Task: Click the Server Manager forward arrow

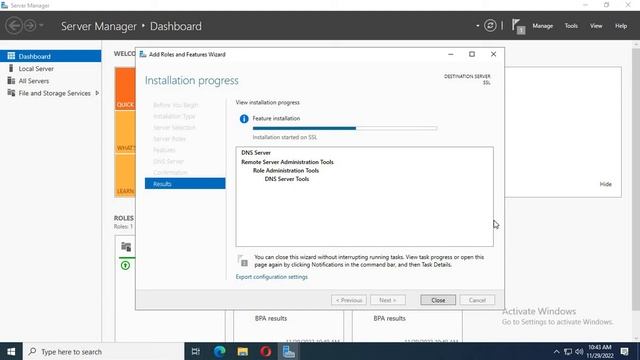Action: pos(30,26)
